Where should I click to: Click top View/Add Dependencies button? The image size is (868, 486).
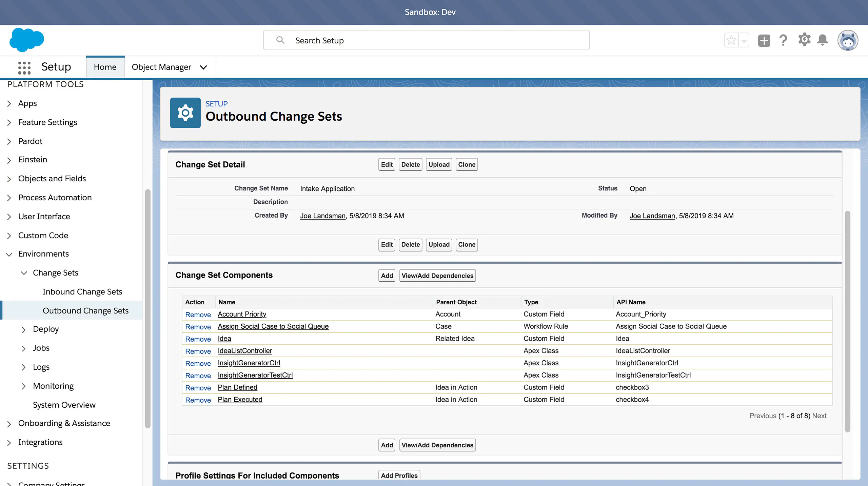437,276
